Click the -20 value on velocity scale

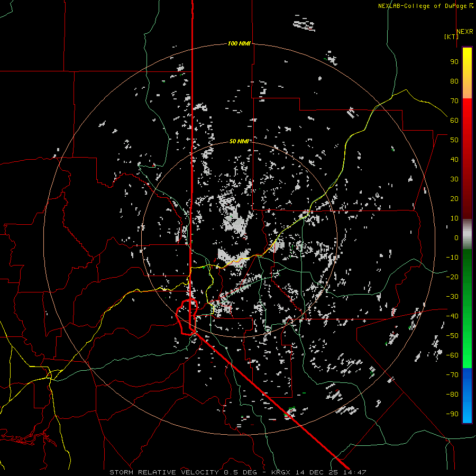(x=452, y=277)
